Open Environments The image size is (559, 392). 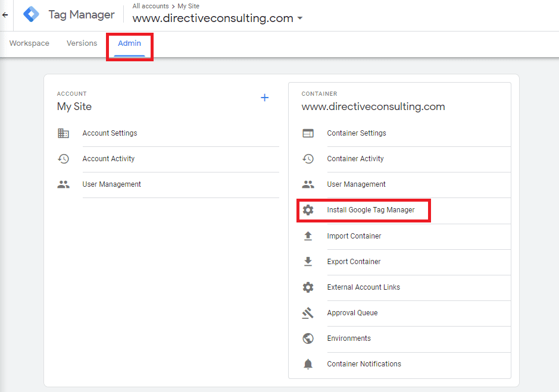[x=349, y=338]
